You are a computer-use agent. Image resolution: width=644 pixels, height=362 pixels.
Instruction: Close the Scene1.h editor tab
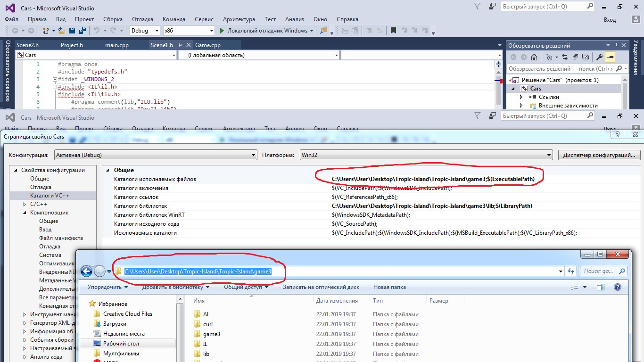click(189, 45)
